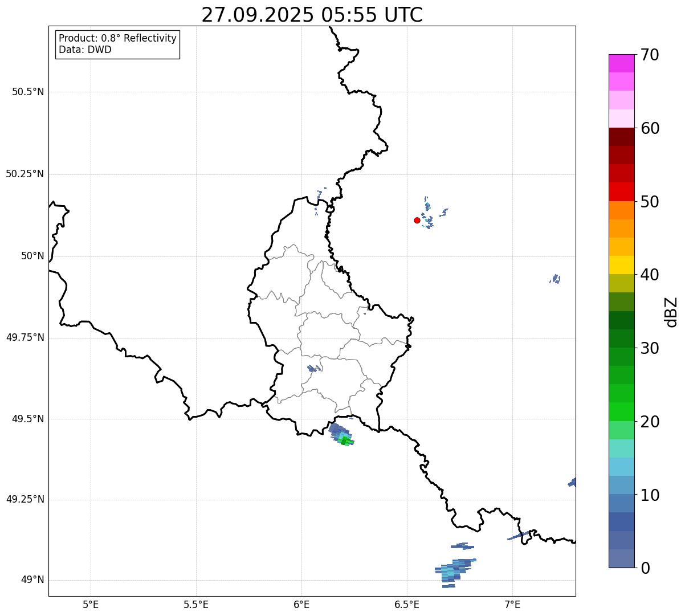
Task: Click the colorbar tick label 50
Action: [x=650, y=202]
